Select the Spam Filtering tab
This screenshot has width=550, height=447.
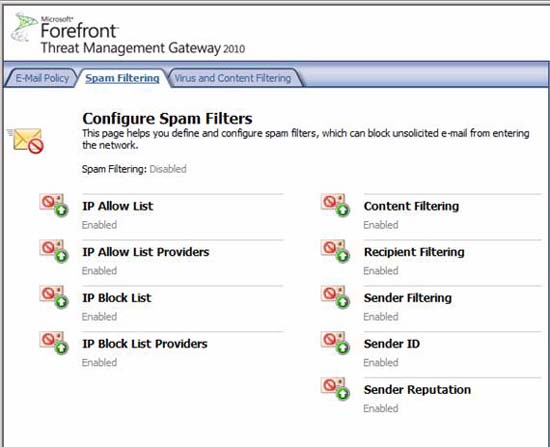coord(122,78)
